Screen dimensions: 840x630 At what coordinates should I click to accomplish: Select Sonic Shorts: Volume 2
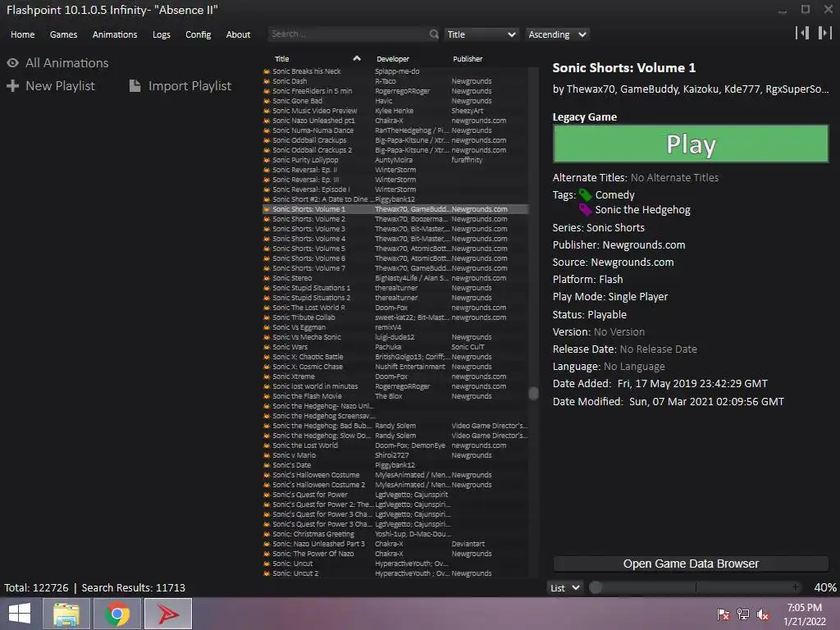click(x=395, y=219)
